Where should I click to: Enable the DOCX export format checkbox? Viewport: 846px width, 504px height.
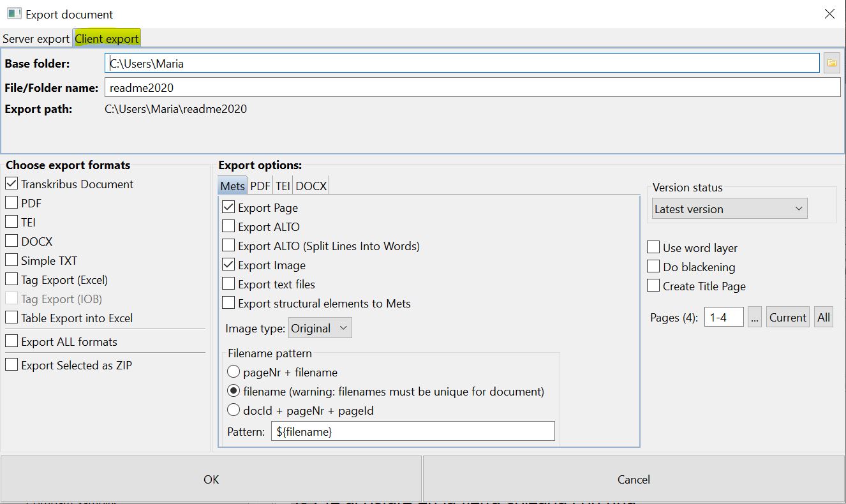[x=11, y=241]
